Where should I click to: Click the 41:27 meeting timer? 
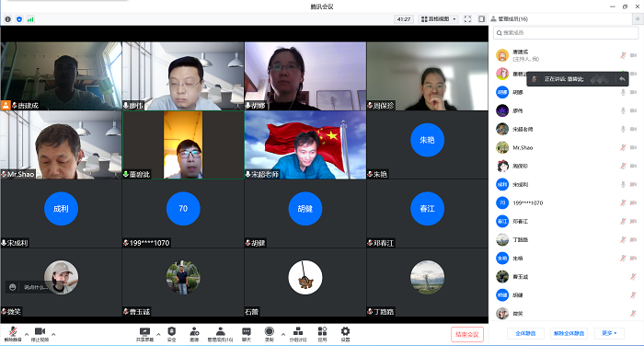tap(404, 19)
